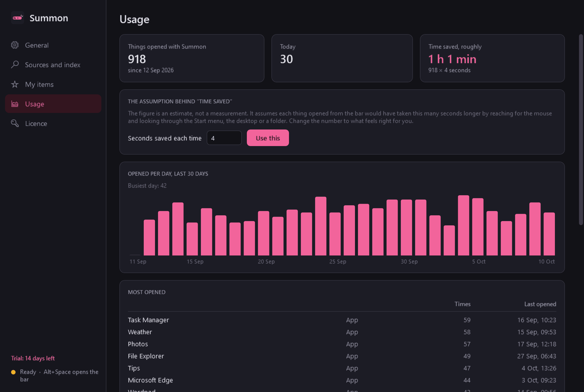The width and height of the screenshot is (584, 392).
Task: Click the Sources and index magnifier icon
Action: [x=15, y=65]
